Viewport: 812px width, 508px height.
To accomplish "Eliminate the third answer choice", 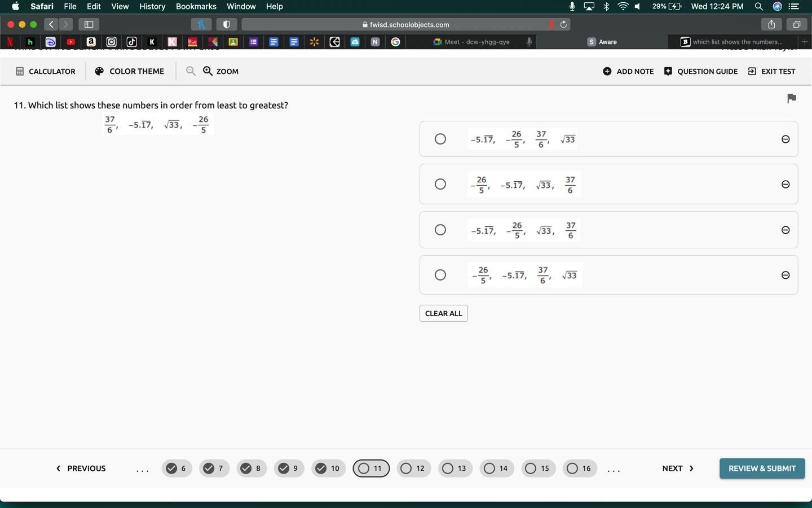I will coord(785,230).
